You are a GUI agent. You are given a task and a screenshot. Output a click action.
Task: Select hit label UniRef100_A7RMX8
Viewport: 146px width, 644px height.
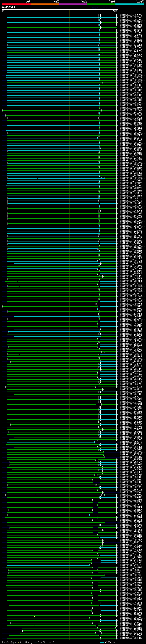coord(131,349)
